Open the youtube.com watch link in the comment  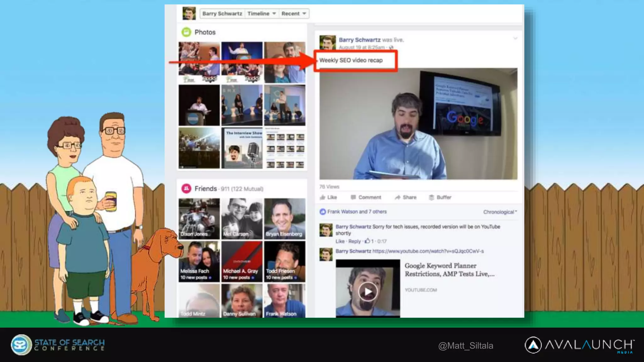pos(428,251)
